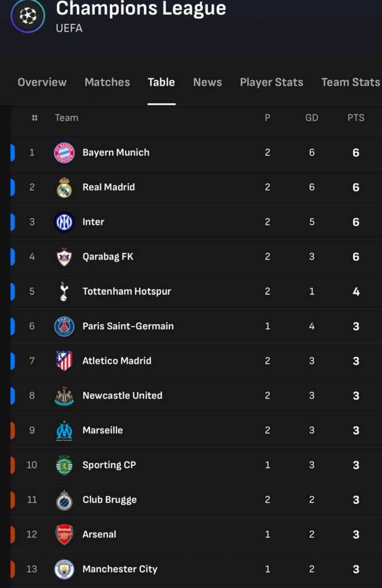
Task: Open the Team Stats tab
Action: (x=350, y=82)
